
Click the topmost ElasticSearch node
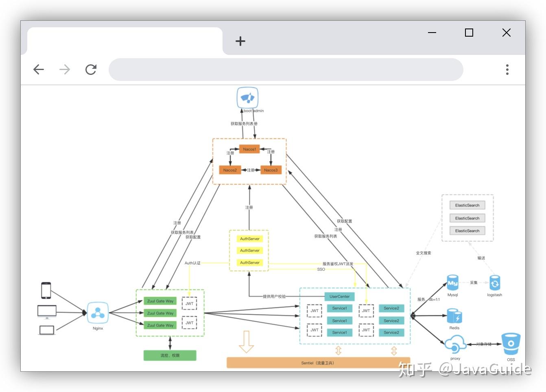(x=467, y=205)
